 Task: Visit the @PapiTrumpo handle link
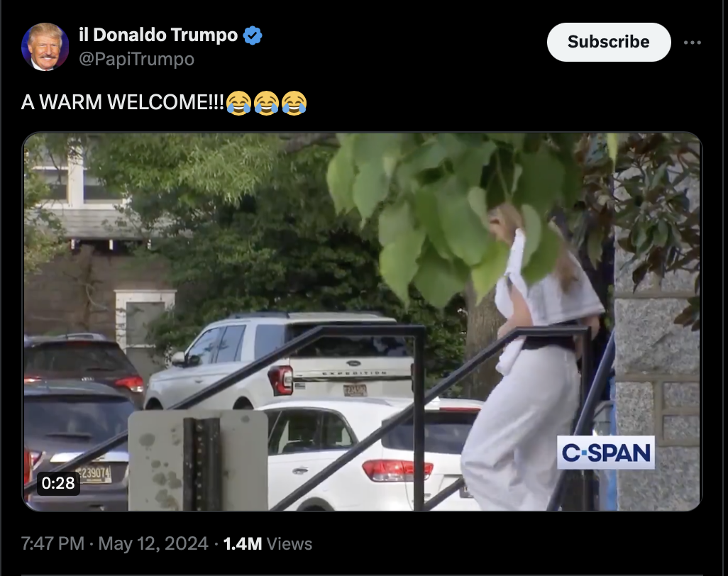[136, 59]
